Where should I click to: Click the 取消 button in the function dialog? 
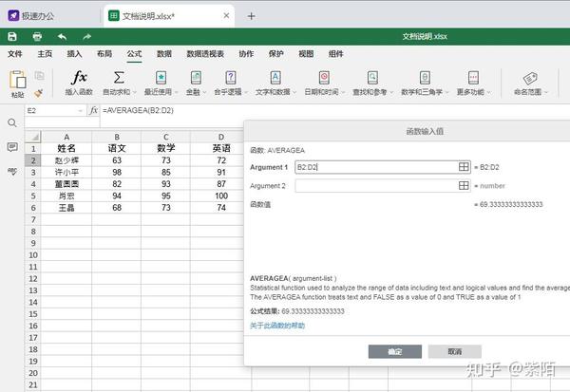(x=455, y=351)
